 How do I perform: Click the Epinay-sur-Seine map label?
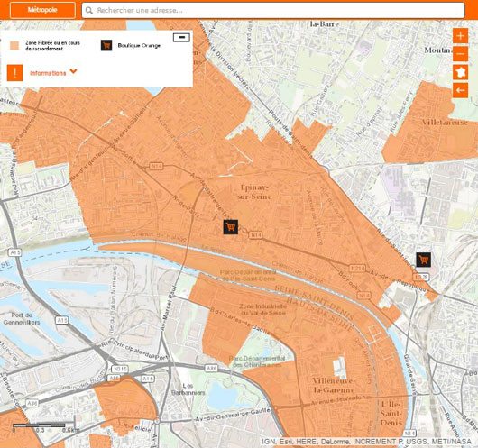pyautogui.click(x=254, y=192)
